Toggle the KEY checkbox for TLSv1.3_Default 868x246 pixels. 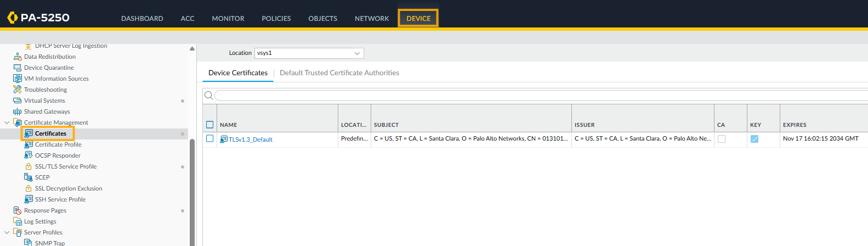point(754,139)
